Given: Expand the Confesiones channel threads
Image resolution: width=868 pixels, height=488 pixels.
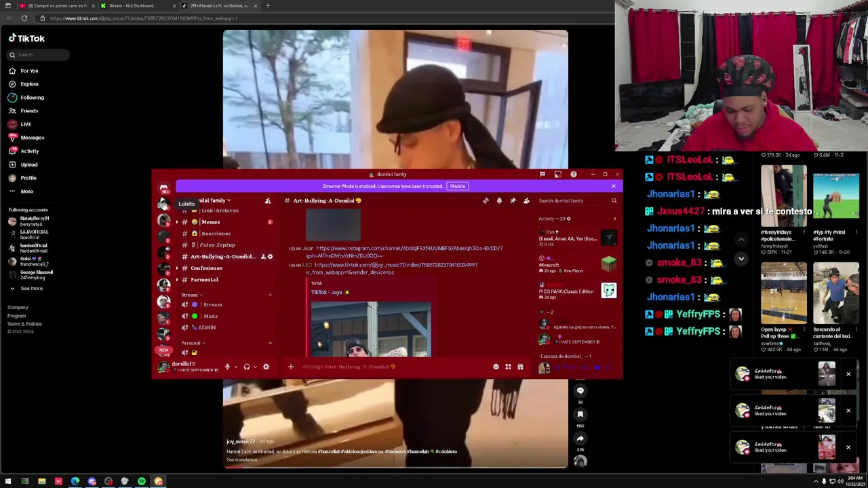Looking at the screenshot, I should 178,268.
